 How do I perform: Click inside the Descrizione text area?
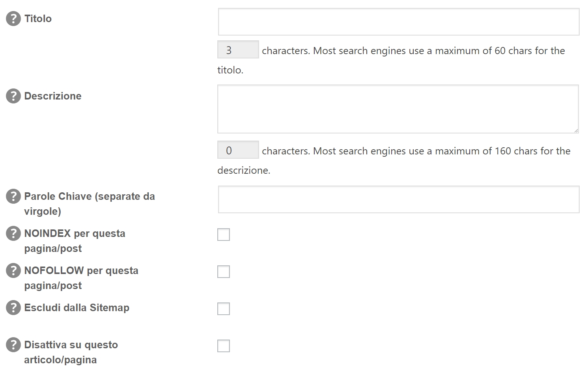pos(398,109)
